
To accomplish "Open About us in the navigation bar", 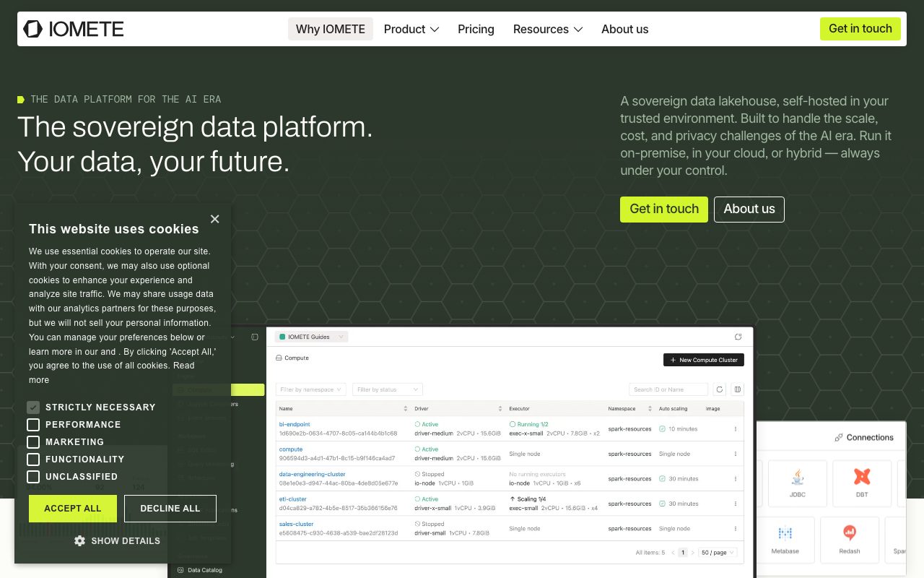I will click(625, 29).
